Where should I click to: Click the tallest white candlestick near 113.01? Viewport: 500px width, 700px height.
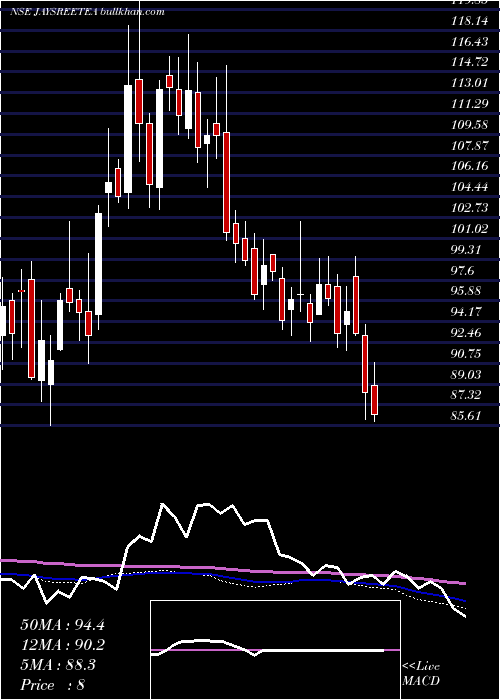(x=128, y=139)
